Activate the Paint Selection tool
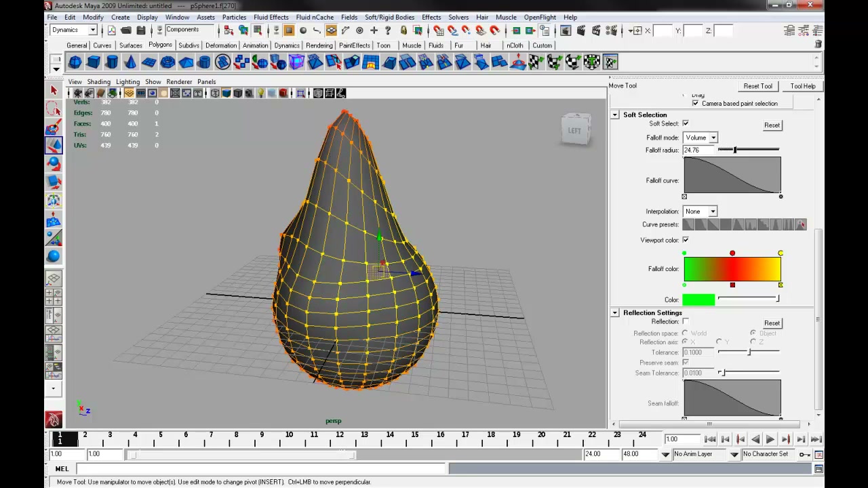The height and width of the screenshot is (488, 868). [x=54, y=127]
